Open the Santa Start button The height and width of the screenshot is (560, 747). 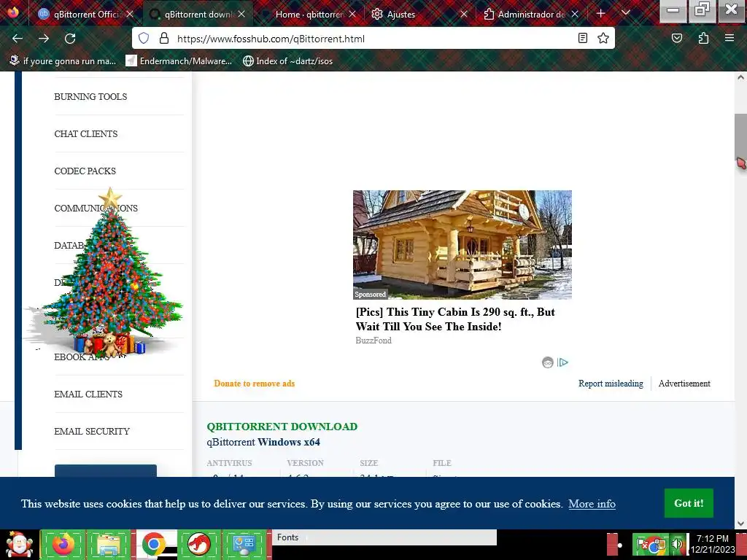[x=19, y=545]
